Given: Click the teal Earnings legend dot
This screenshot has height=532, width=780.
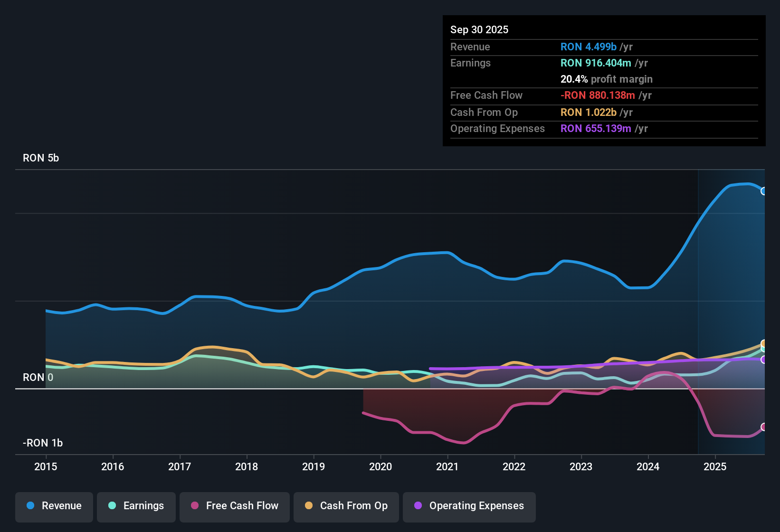Looking at the screenshot, I should 113,506.
